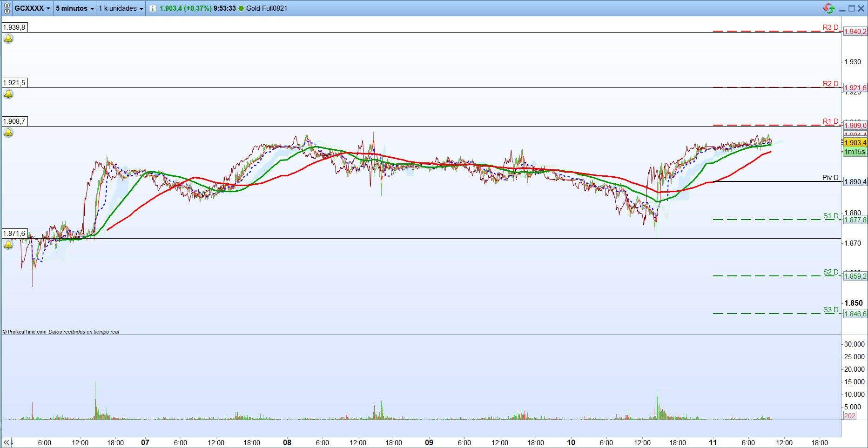
Task: Open the GCXXXX instrument dropdown
Action: pyautogui.click(x=32, y=8)
